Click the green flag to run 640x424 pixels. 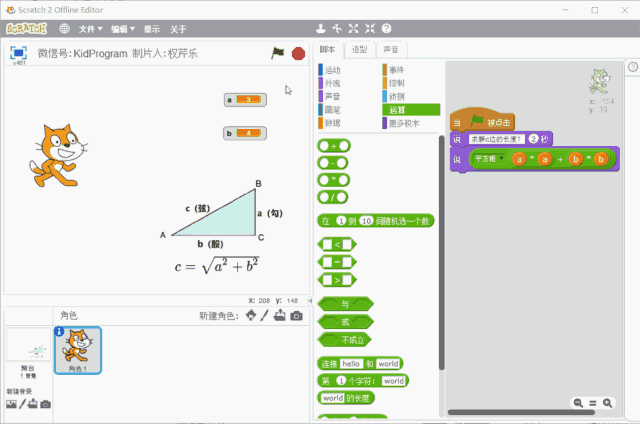pyautogui.click(x=278, y=53)
